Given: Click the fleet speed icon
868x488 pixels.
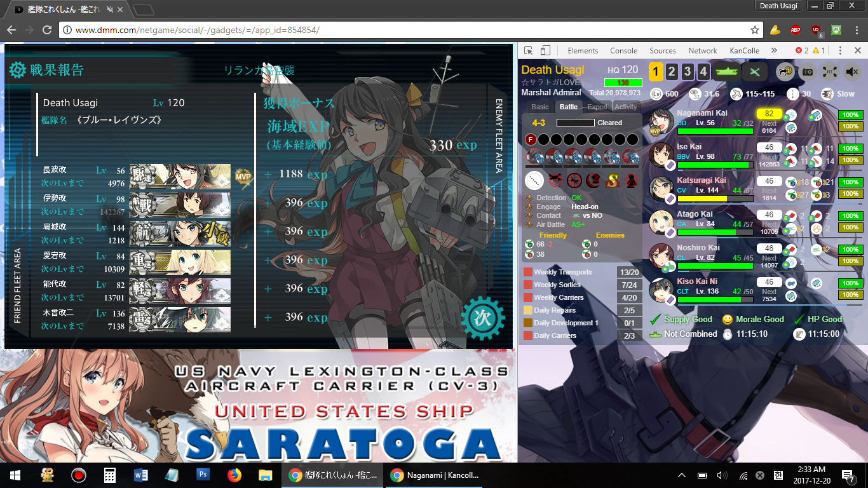Looking at the screenshot, I should [x=827, y=94].
